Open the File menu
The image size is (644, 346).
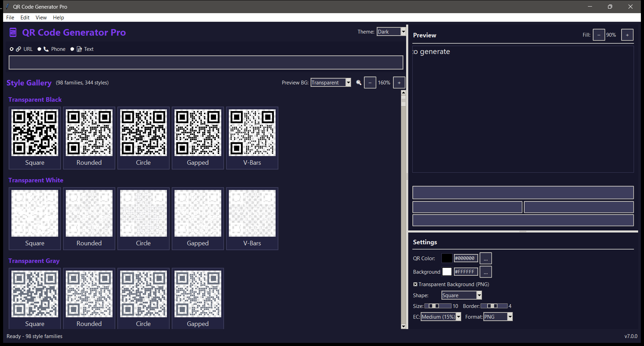[10, 17]
